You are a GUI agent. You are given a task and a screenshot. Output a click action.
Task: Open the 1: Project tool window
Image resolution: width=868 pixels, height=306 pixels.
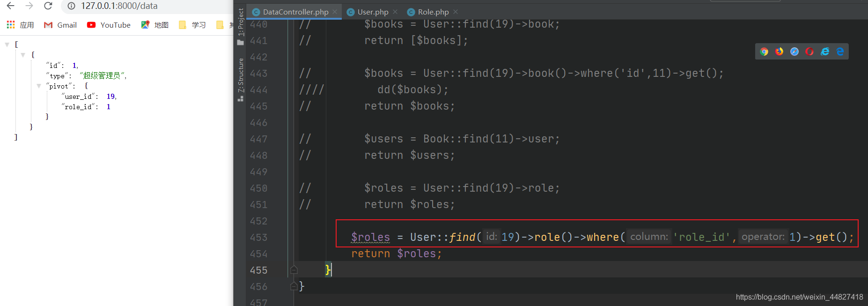pos(241,22)
